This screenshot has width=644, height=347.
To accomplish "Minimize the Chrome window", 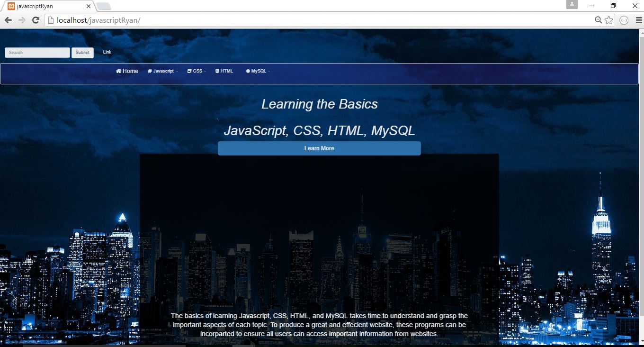I will click(592, 6).
